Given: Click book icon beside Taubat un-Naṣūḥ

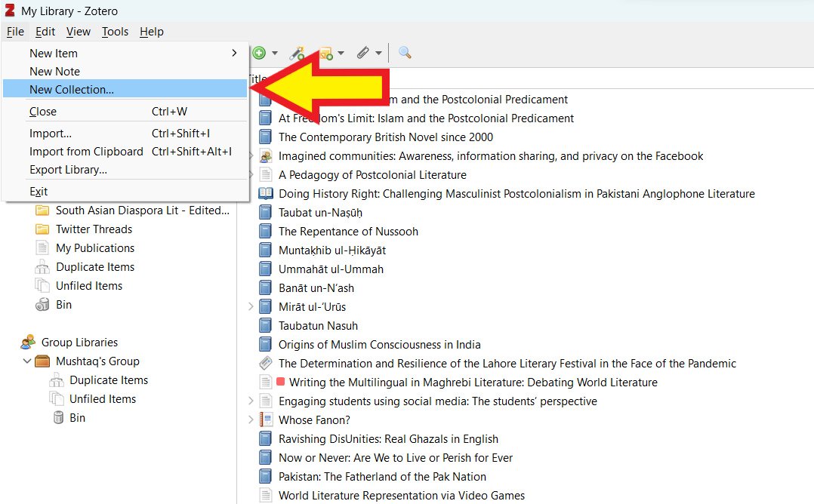Looking at the screenshot, I should click(265, 213).
